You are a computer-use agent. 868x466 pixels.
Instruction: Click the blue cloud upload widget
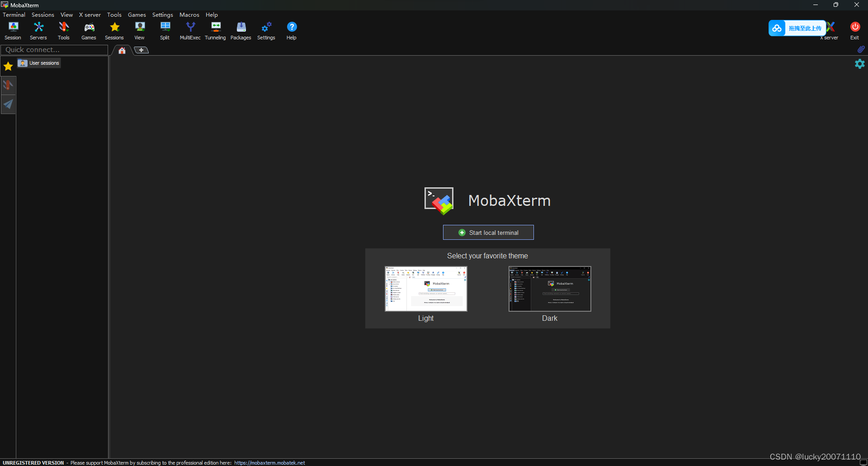(797, 28)
